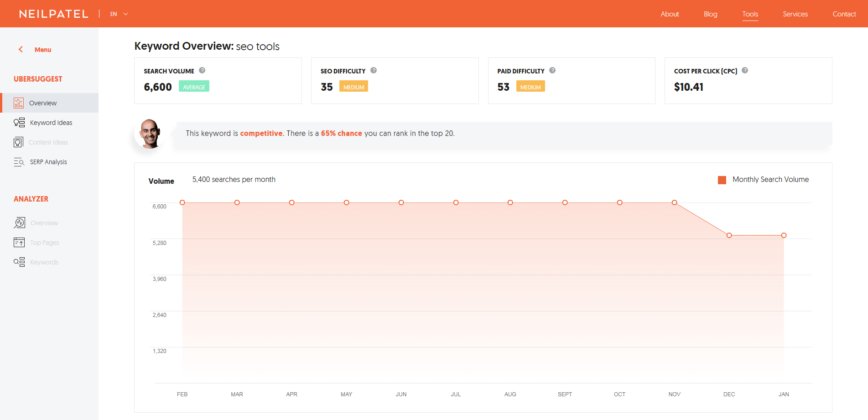Expand the EN language dropdown
Screen dimensions: 868x420
(119, 14)
